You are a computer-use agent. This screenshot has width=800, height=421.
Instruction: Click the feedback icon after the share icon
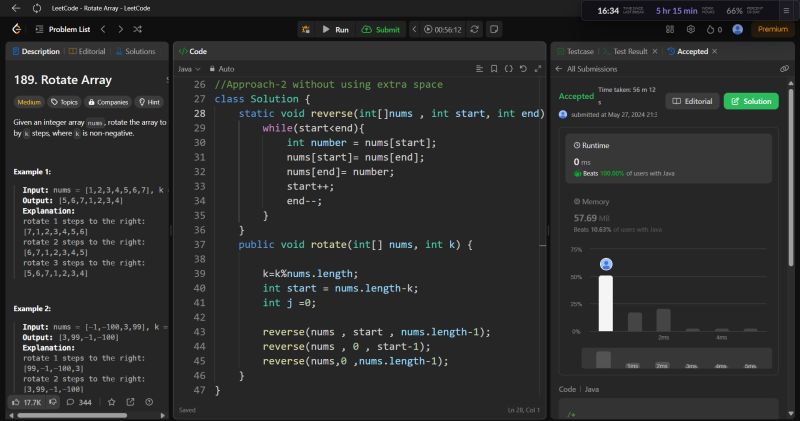pos(149,402)
